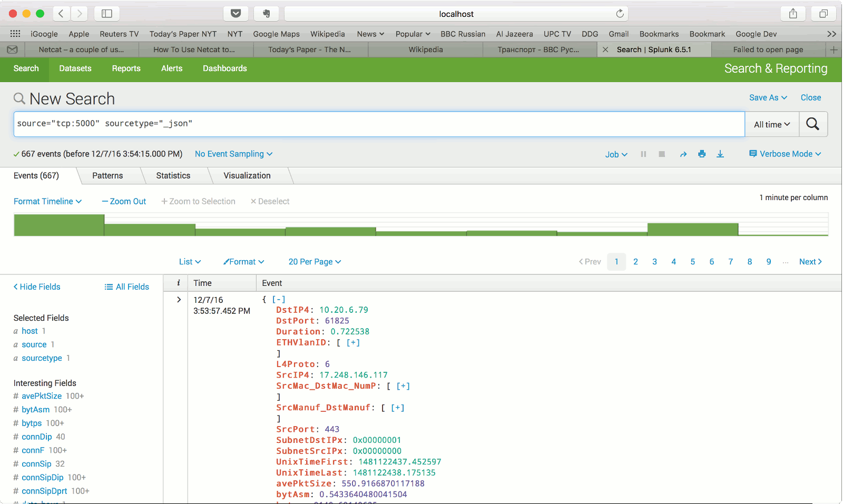Stop the search job
Viewport: 843px width, 504px height.
point(662,154)
